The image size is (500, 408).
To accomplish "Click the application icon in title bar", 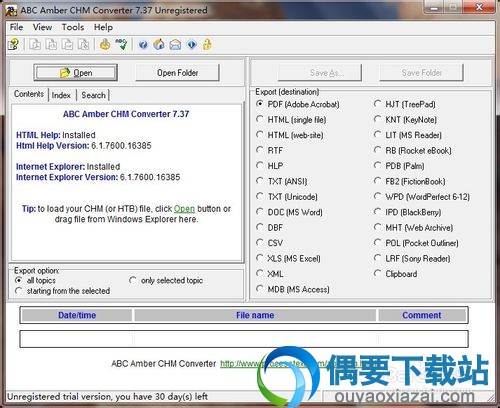I will point(11,10).
